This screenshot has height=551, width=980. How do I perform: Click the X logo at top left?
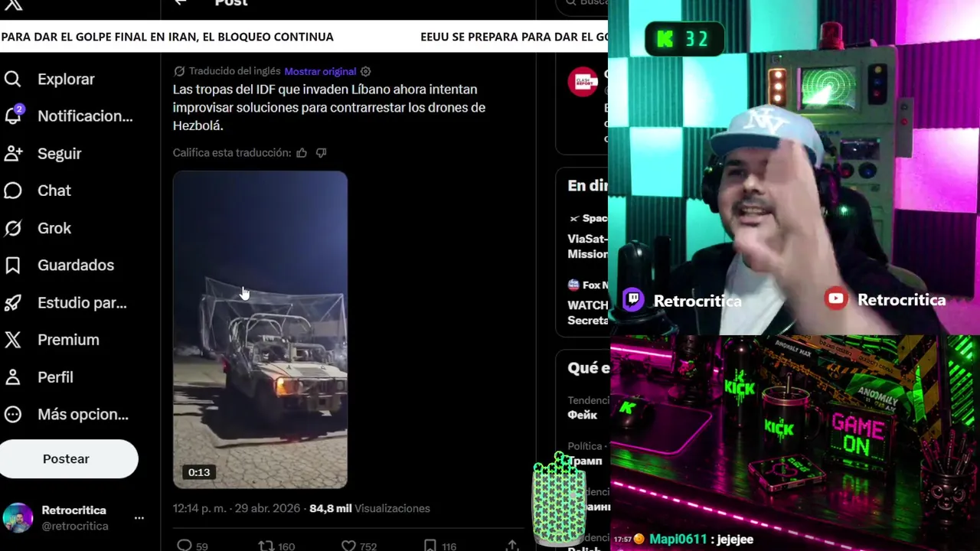pos(13,5)
